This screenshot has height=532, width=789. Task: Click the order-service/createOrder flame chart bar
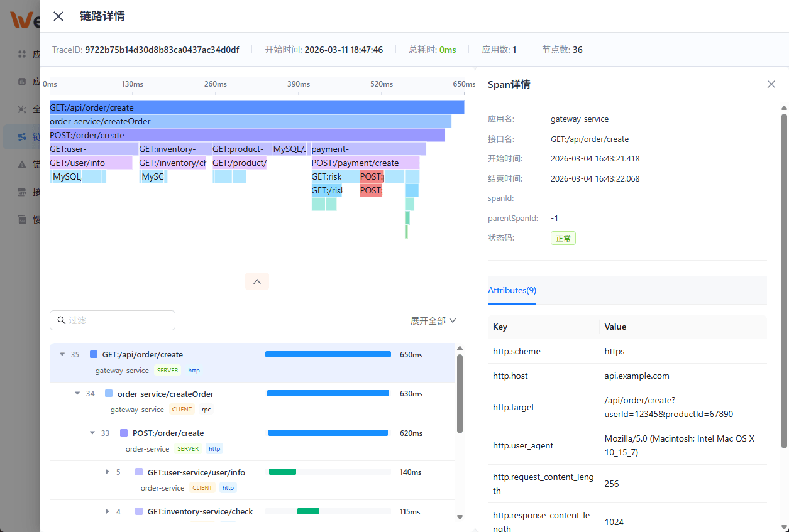(x=250, y=121)
